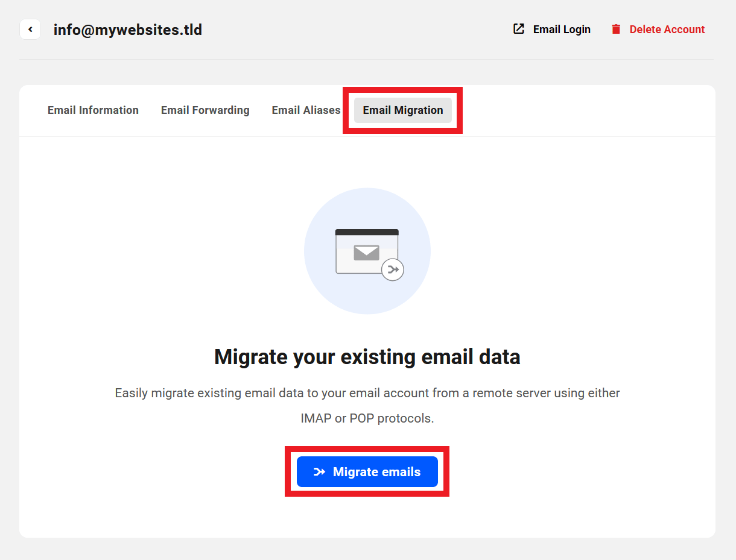This screenshot has width=736, height=560.
Task: Click the 'Migrate your existing email data' heading
Action: (x=367, y=357)
